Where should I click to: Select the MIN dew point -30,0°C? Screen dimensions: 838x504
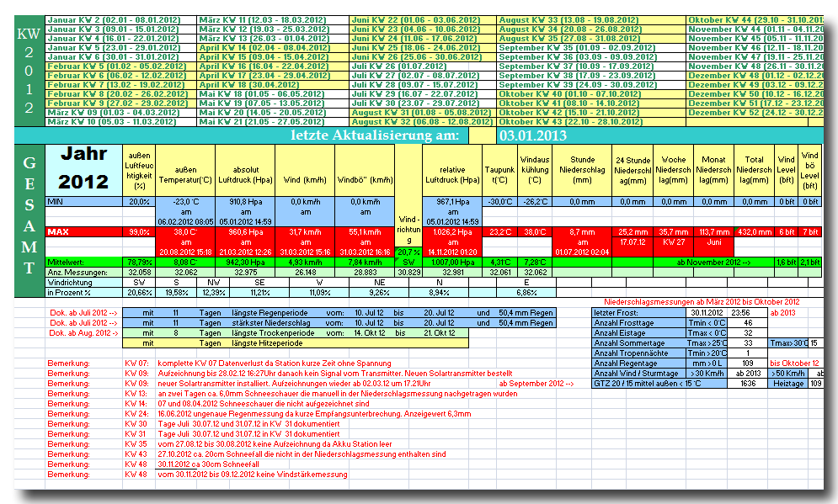click(499, 202)
